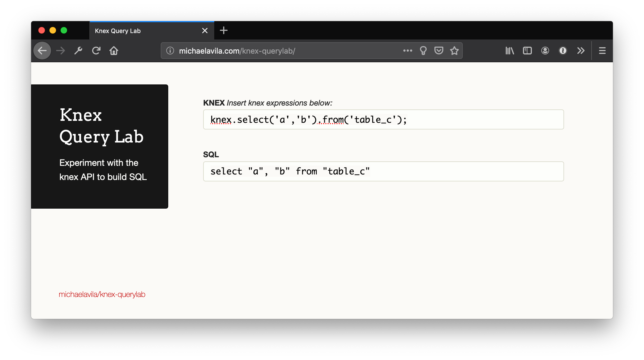Follow the michaelavila/knex-querylab link
Viewport: 644px width, 360px height.
coord(102,294)
